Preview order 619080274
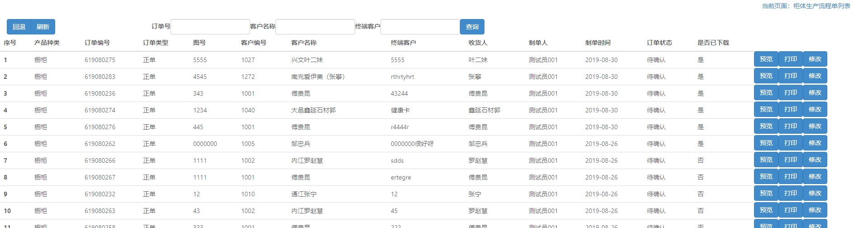This screenshot has height=228, width=868. pyautogui.click(x=766, y=109)
